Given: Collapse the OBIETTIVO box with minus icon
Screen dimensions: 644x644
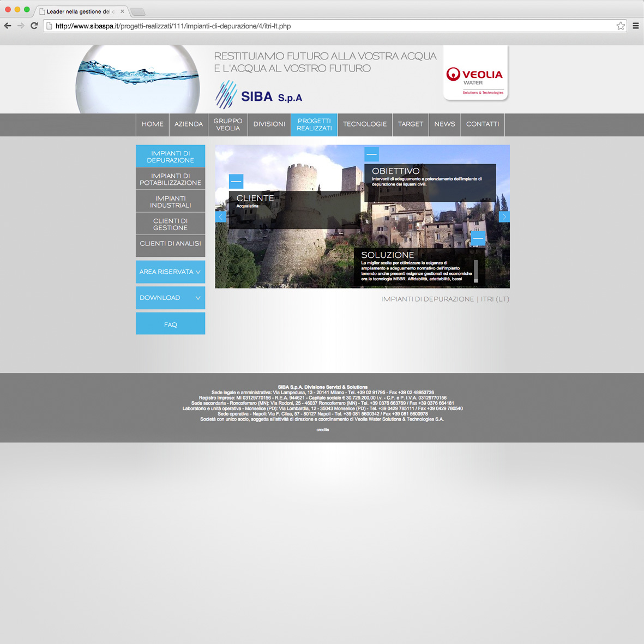Looking at the screenshot, I should (x=372, y=154).
